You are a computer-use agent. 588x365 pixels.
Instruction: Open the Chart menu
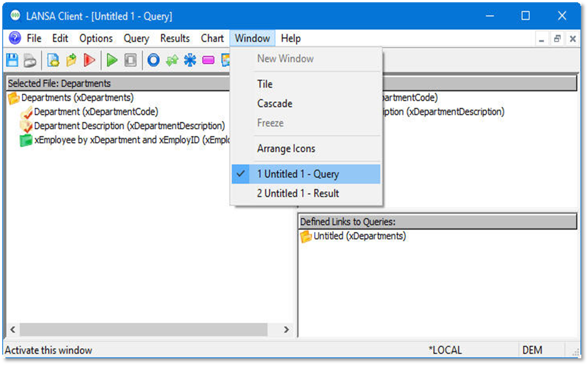[212, 38]
